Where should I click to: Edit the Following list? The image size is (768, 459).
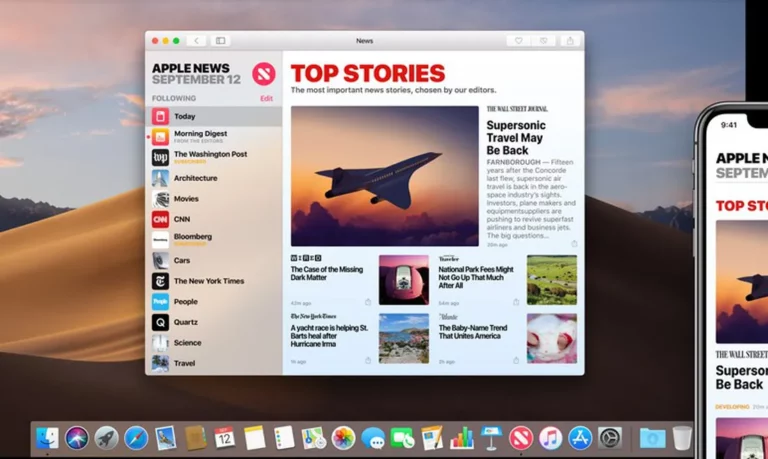point(266,98)
